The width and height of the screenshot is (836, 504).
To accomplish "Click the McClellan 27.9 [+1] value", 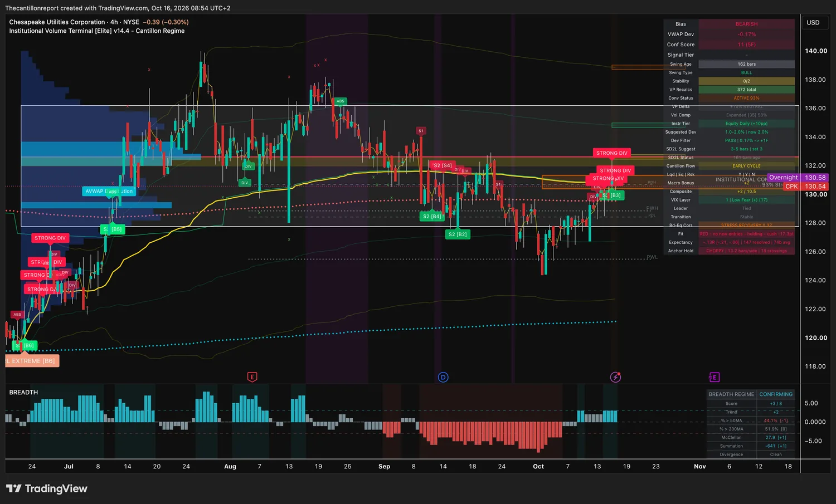I will (x=776, y=438).
